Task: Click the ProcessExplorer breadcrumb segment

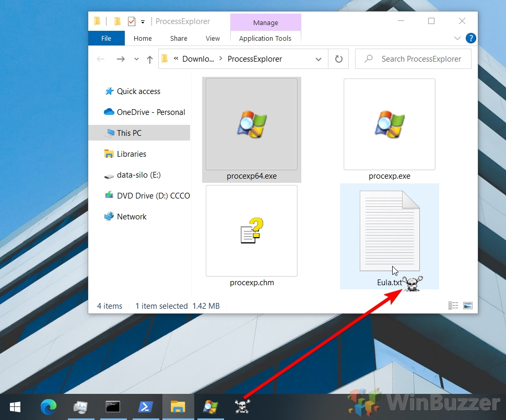Action: coord(255,59)
